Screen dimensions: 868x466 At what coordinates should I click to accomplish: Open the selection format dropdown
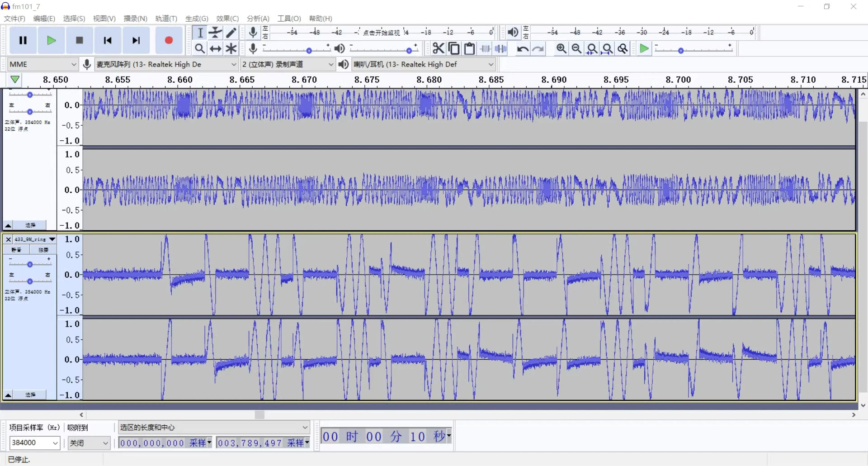point(214,427)
